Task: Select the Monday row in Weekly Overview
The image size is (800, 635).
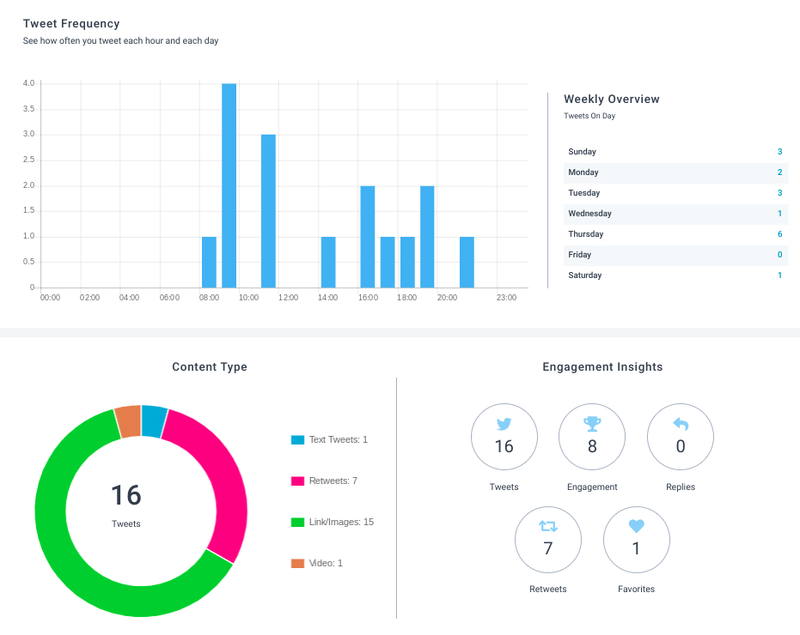Action: coord(676,172)
